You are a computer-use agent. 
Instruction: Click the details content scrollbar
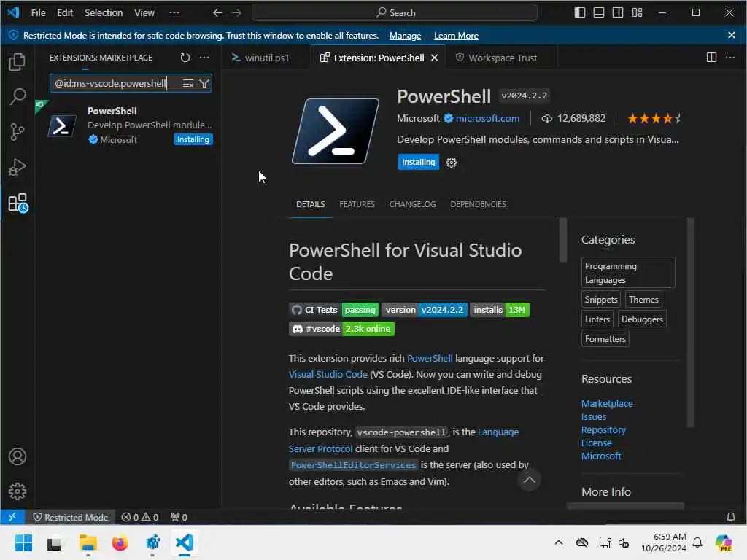(562, 240)
